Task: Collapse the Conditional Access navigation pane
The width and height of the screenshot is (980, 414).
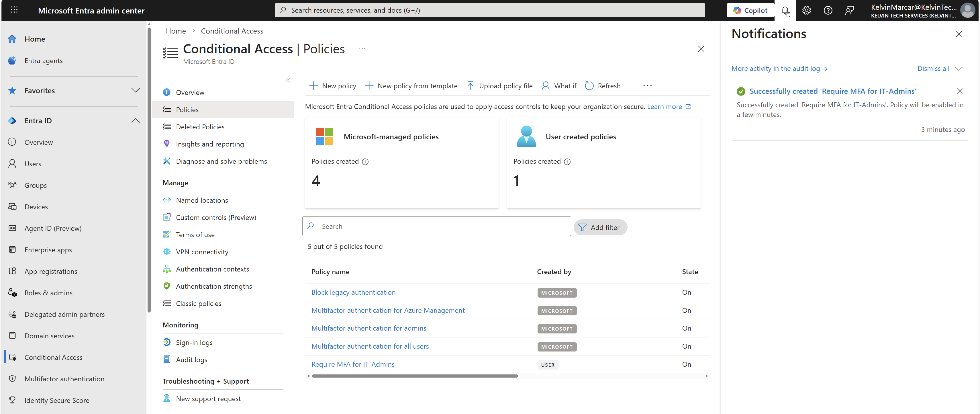Action: [x=288, y=80]
